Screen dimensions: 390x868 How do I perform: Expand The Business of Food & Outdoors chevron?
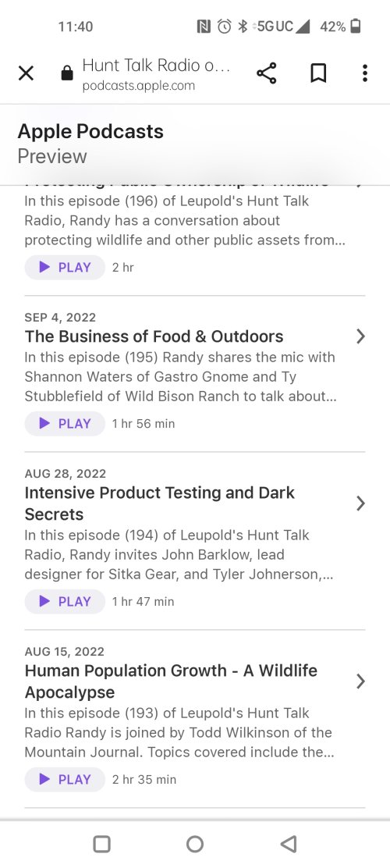pyautogui.click(x=360, y=336)
